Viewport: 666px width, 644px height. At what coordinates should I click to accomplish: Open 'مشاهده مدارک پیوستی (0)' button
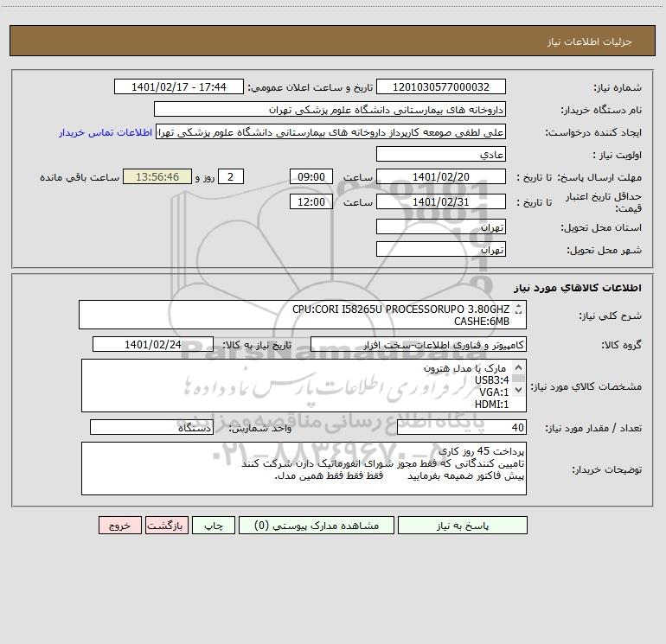(317, 525)
